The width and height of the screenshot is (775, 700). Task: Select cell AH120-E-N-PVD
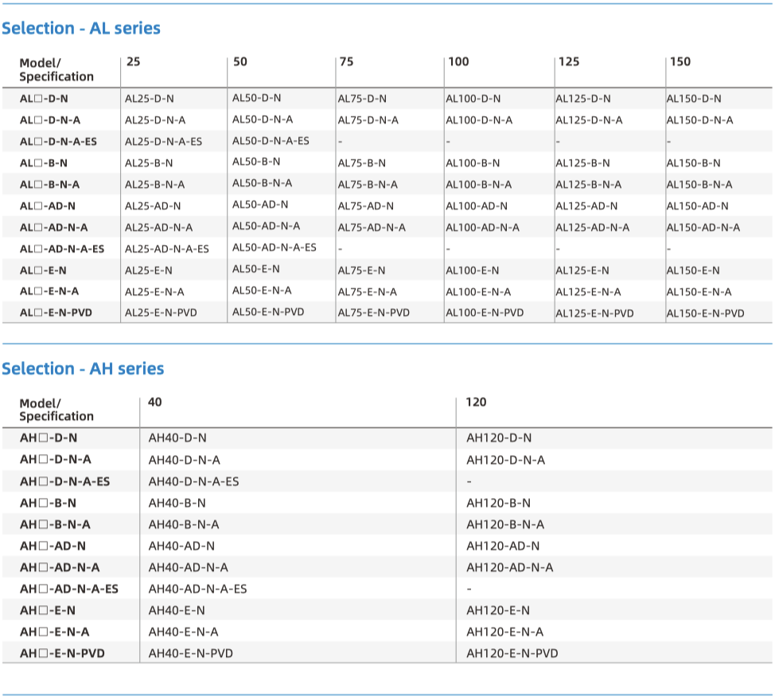512,654
